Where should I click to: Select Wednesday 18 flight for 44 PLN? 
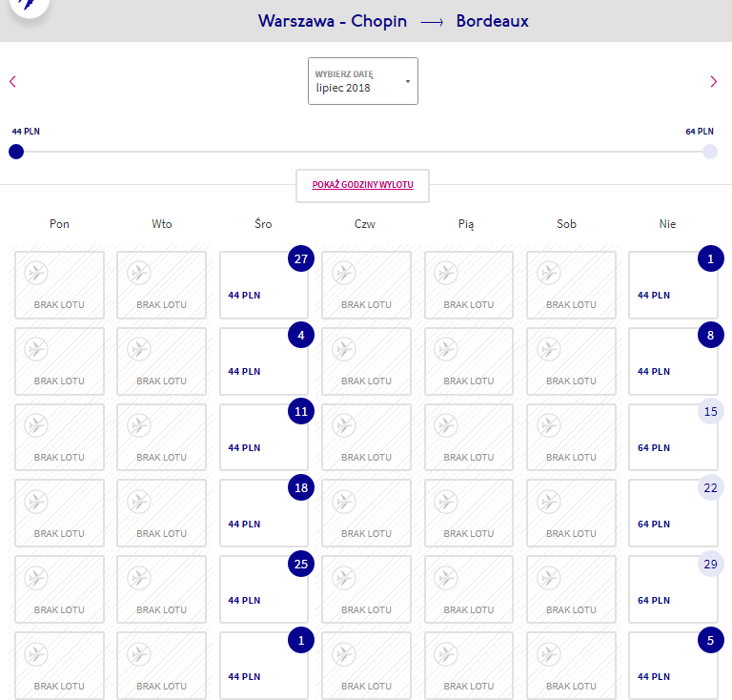(264, 514)
